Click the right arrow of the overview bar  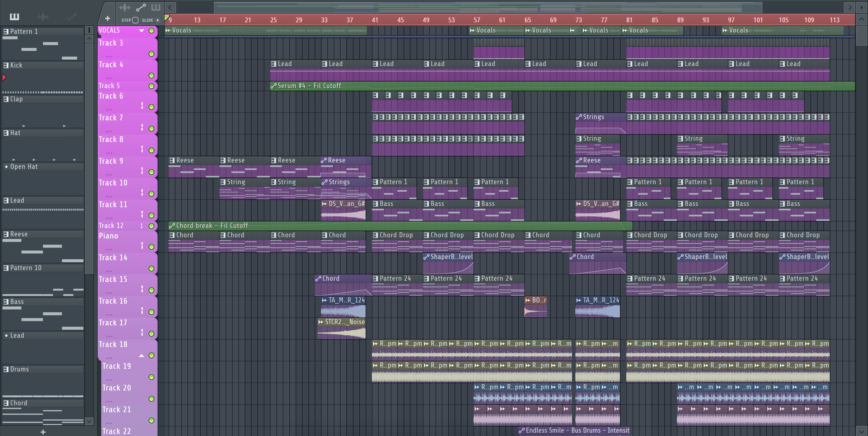pos(850,7)
